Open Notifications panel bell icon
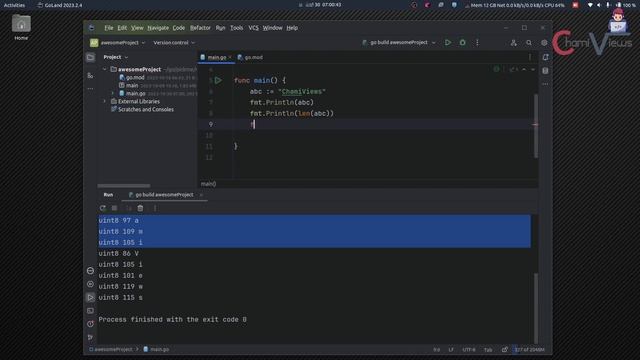 pyautogui.click(x=546, y=57)
